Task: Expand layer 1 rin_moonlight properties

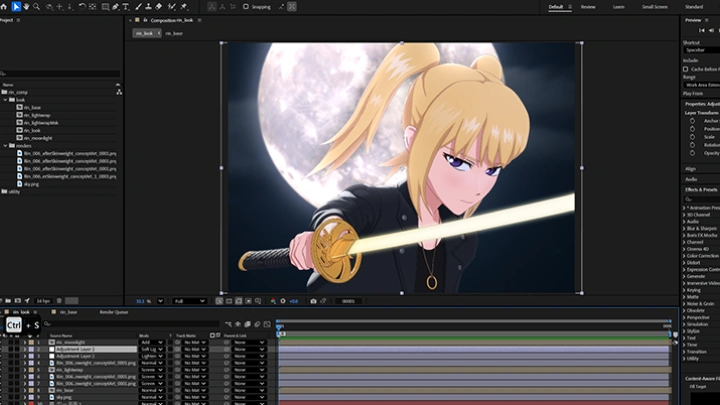Action: point(25,343)
